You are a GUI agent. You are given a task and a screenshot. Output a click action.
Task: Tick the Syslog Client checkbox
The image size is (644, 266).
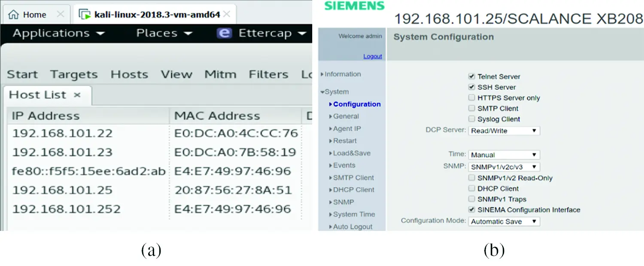(472, 119)
